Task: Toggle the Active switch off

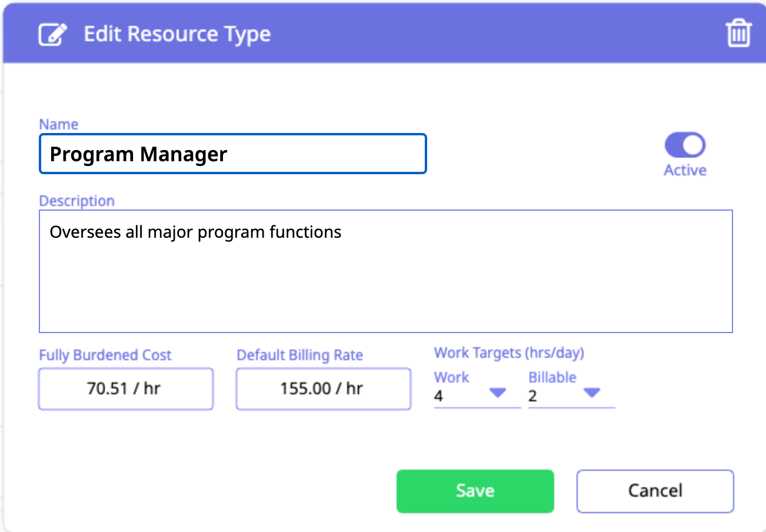Action: point(685,145)
